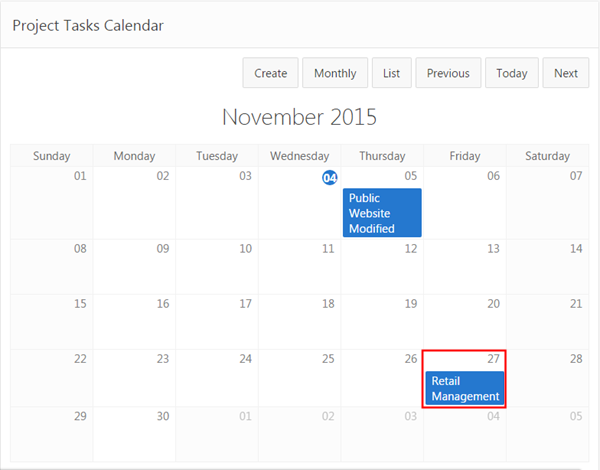Click the November 30 day cell

click(x=134, y=432)
